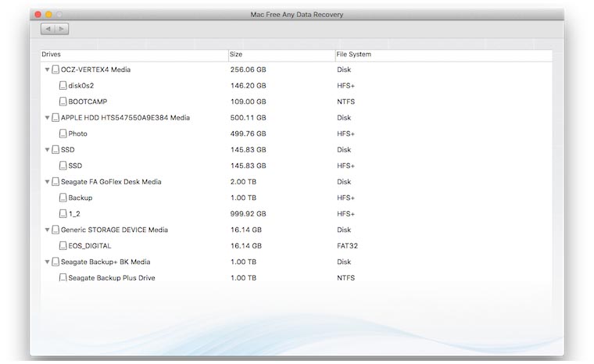Select the Seagate Backup+ BK Media label
This screenshot has width=594, height=364.
pyautogui.click(x=106, y=262)
